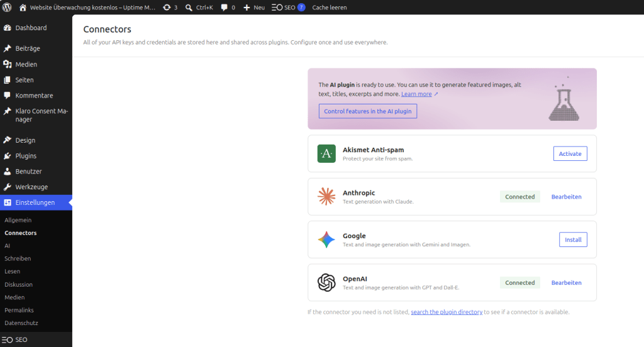Click the Dashboard gauge icon
Screen dimensions: 644x347
pos(7,28)
